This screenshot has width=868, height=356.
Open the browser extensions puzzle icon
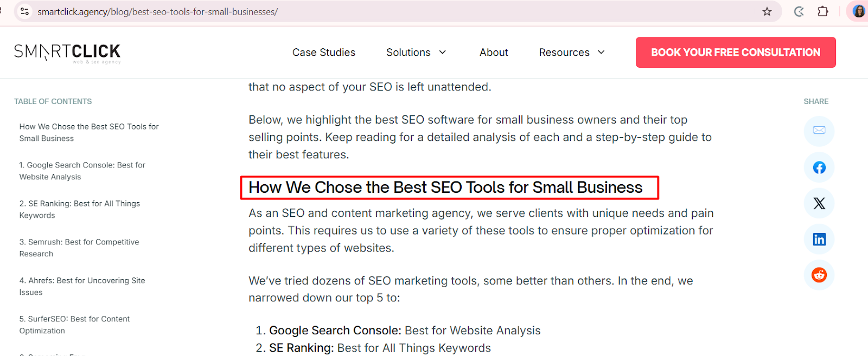click(x=823, y=11)
